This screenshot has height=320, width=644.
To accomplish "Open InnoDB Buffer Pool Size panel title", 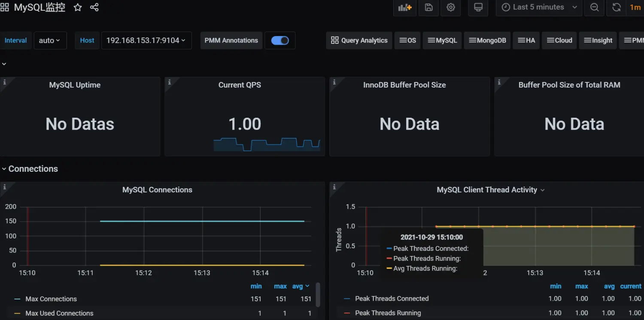I will click(x=404, y=85).
